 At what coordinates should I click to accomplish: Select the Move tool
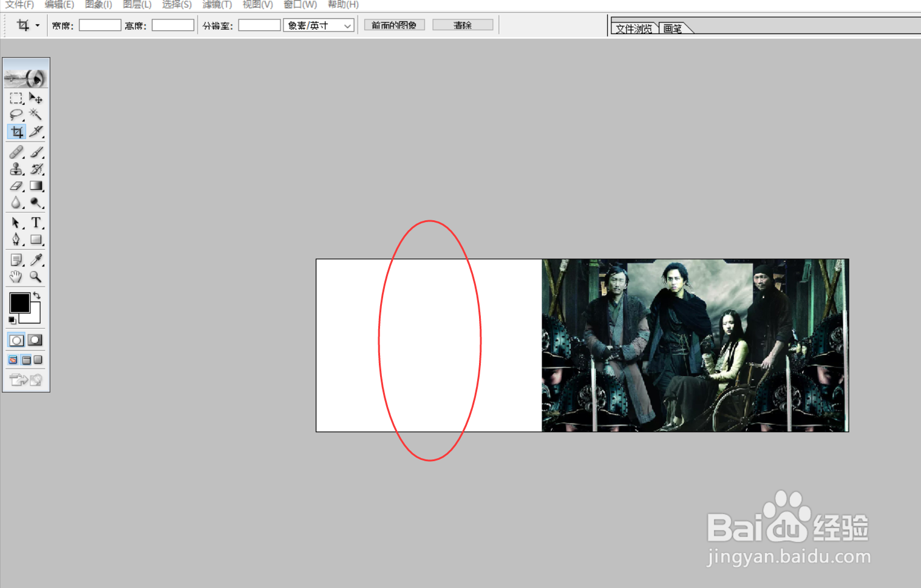pos(36,98)
